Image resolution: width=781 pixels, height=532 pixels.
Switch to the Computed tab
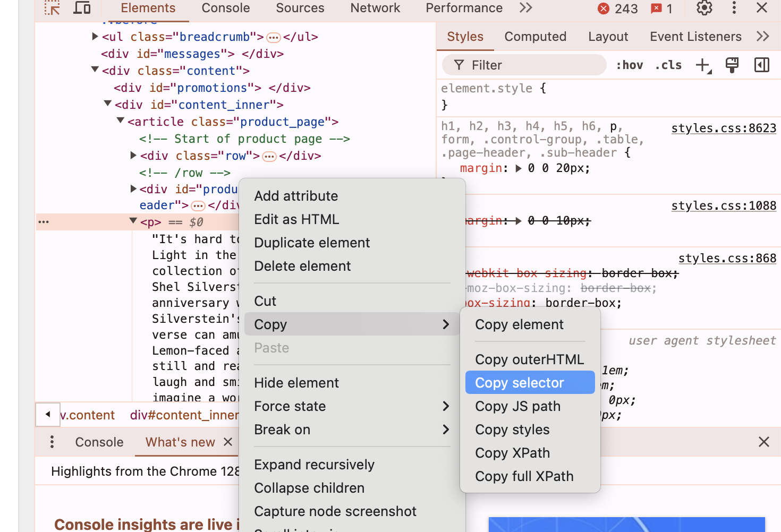tap(535, 37)
